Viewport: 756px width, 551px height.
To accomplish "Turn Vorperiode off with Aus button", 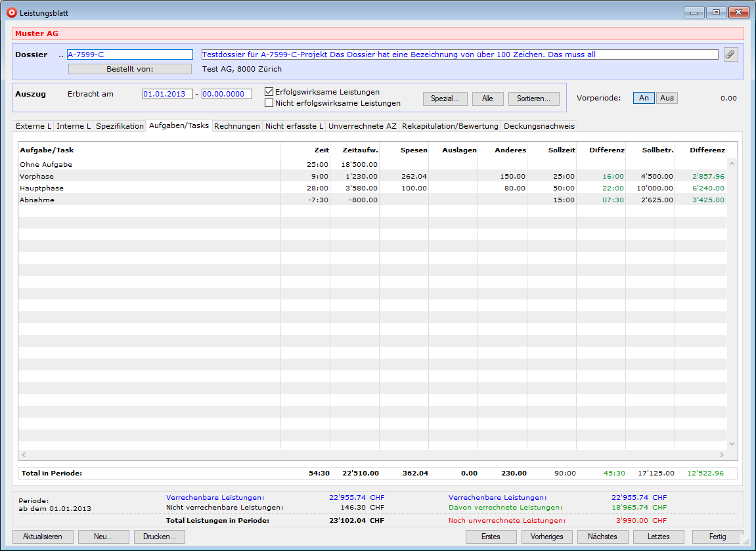I will [x=667, y=98].
